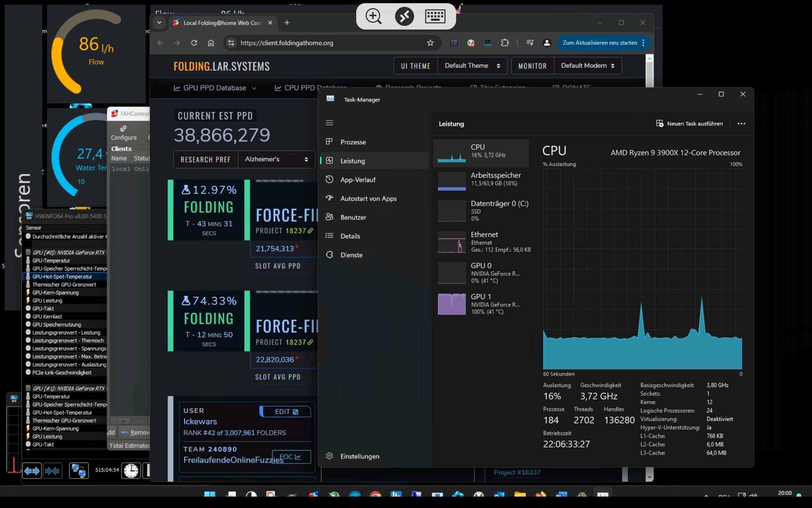Open the Monitor 'Default Modern' selector
Viewport: 812px width, 508px height.
587,65
